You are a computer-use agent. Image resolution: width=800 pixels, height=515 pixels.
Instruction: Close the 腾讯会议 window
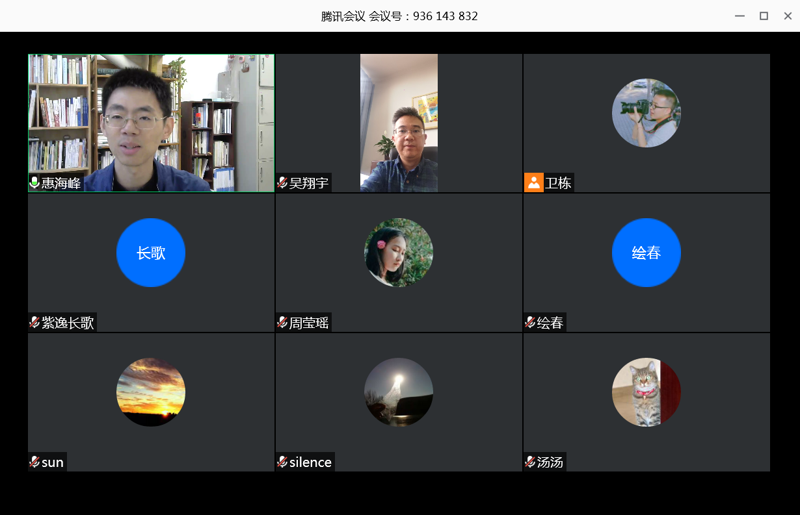coord(788,16)
